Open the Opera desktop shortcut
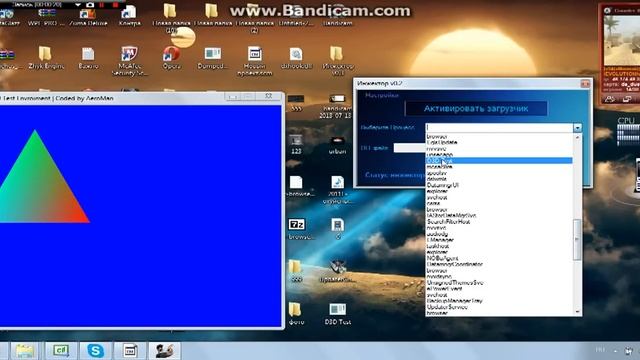Screen dimensions: 640x360 [171, 58]
